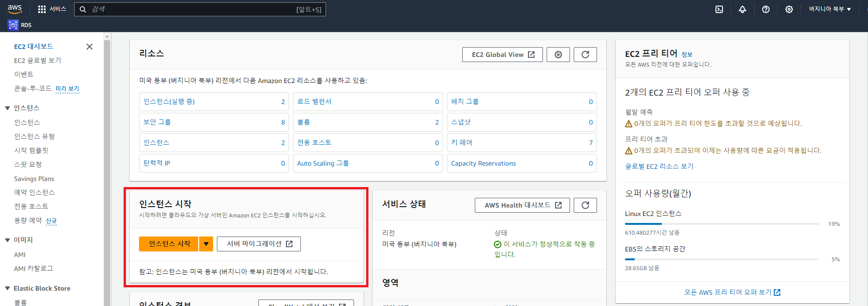Click the EBS의 스토리지 공간 usage bar
This screenshot has height=306, width=868.
point(722,259)
